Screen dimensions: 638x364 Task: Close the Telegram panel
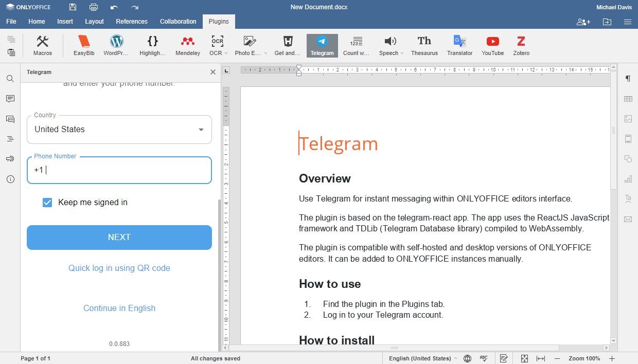[x=213, y=72]
